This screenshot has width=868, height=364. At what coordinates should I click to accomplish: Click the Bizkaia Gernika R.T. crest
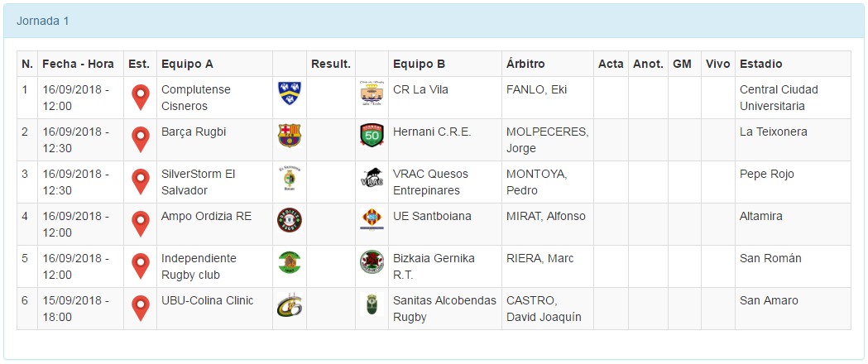point(372,261)
